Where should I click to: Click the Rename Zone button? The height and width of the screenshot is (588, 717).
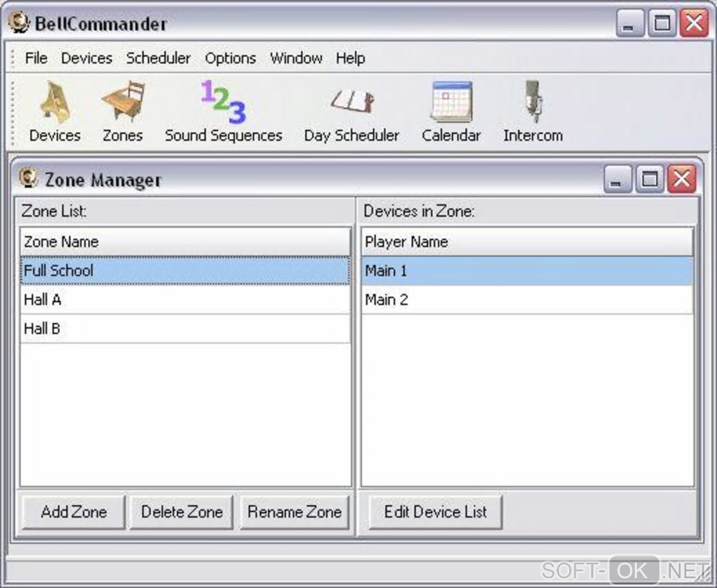tap(295, 511)
